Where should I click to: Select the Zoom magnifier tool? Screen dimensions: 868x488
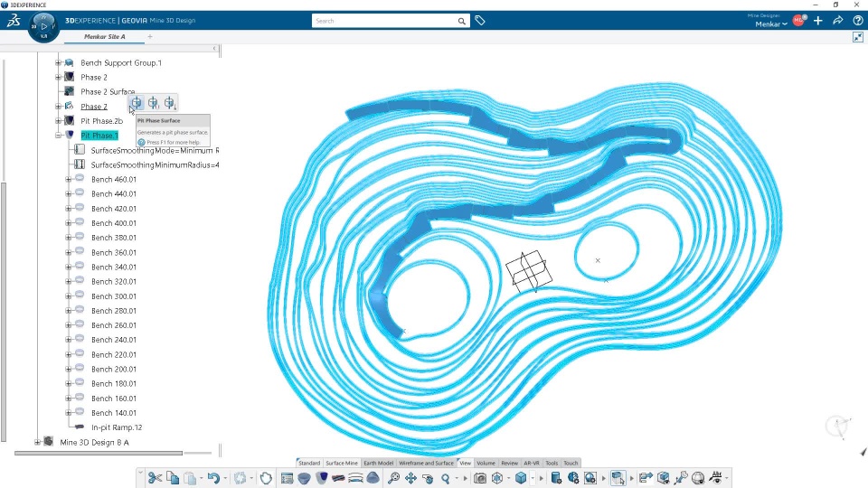point(446,478)
